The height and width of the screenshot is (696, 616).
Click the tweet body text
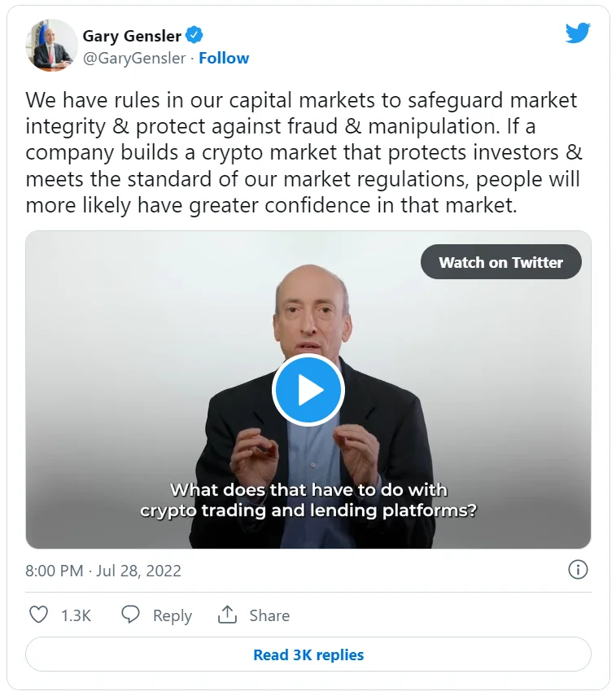pos(303,152)
